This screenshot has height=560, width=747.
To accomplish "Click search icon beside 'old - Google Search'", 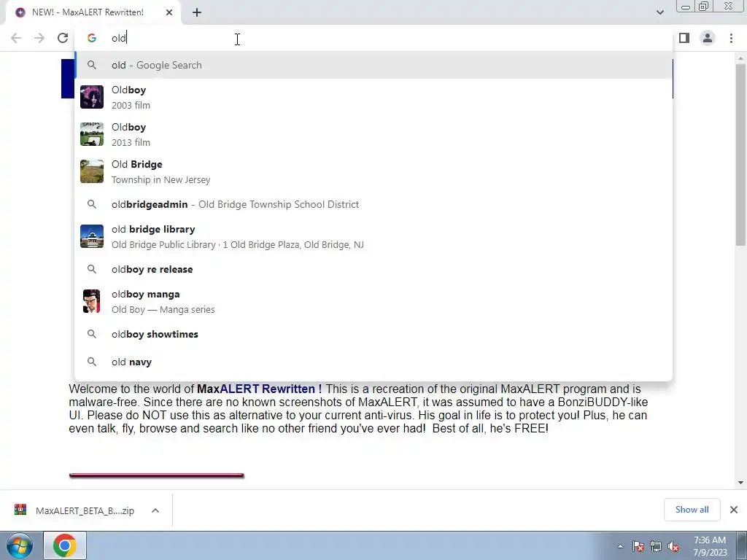I will coord(91,65).
